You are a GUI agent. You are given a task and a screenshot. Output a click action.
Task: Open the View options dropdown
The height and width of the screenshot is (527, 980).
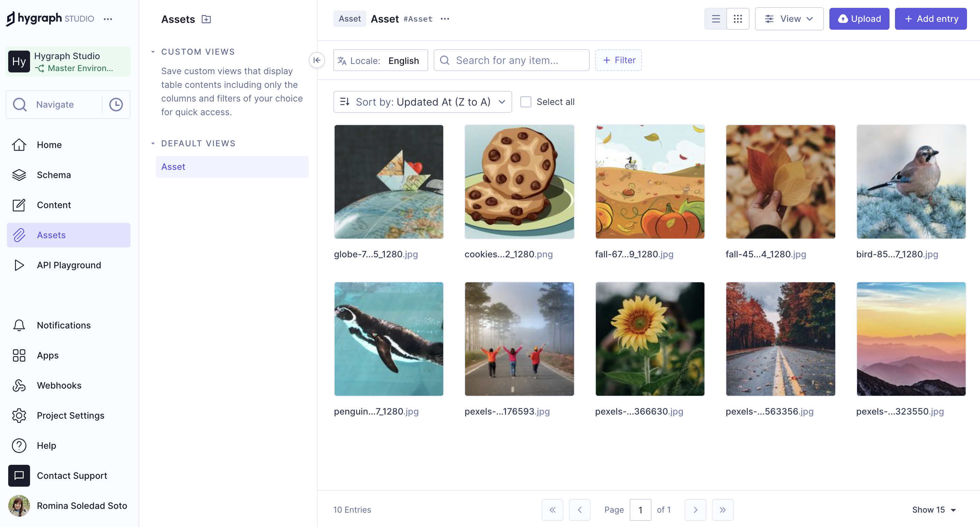pos(788,18)
